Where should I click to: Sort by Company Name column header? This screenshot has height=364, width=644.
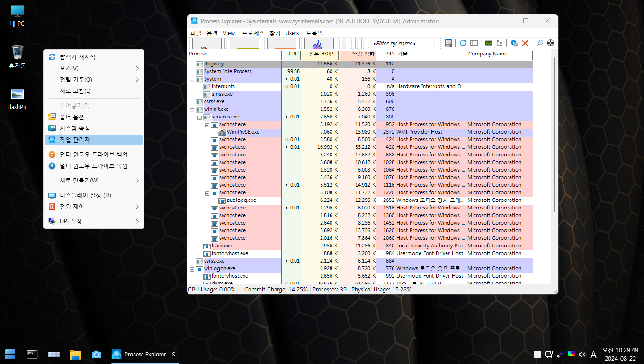pos(500,54)
